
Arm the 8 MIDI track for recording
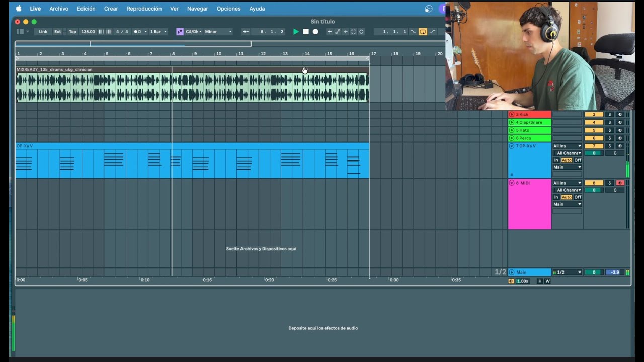pos(620,183)
